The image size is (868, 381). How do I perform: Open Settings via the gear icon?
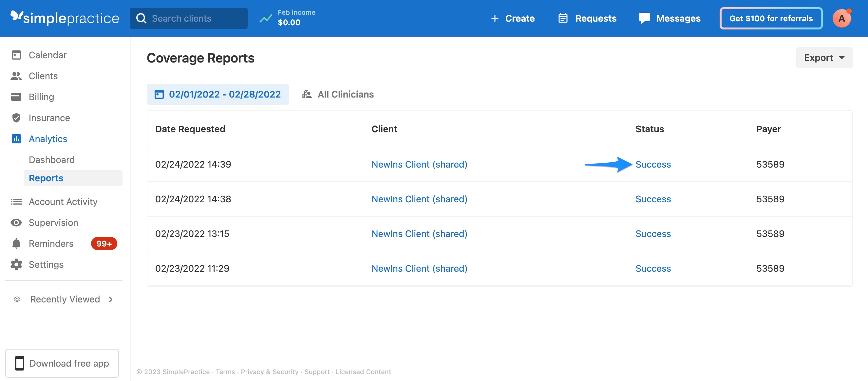[x=16, y=264]
